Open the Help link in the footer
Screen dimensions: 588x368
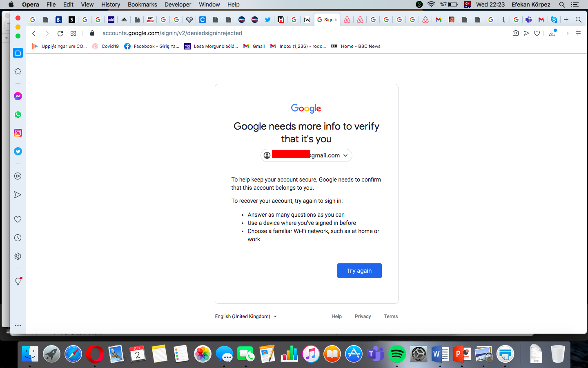(x=336, y=316)
